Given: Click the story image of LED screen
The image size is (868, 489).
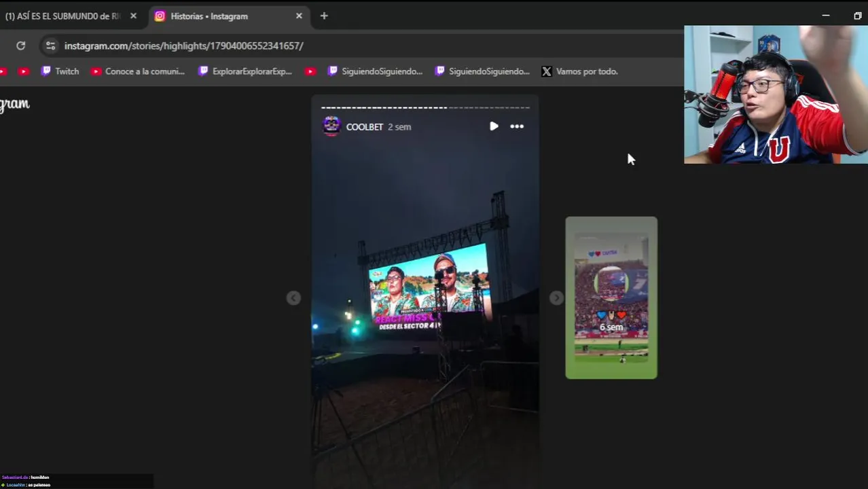Looking at the screenshot, I should point(429,287).
